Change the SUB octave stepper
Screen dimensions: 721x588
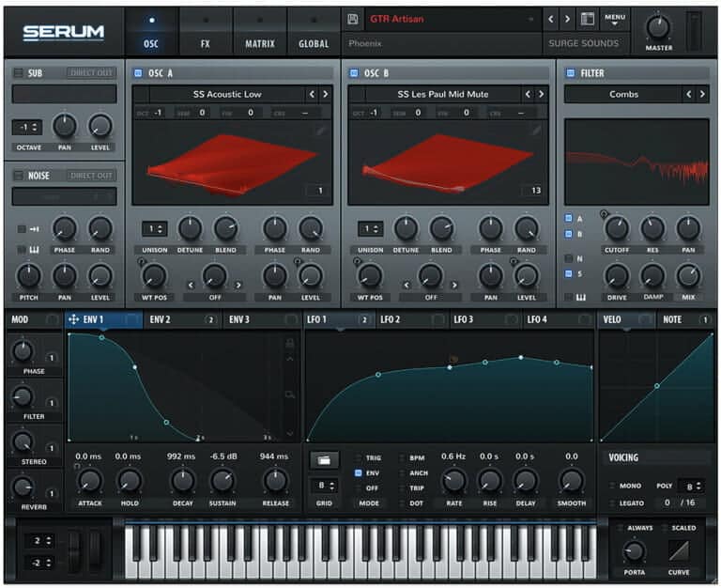point(27,128)
